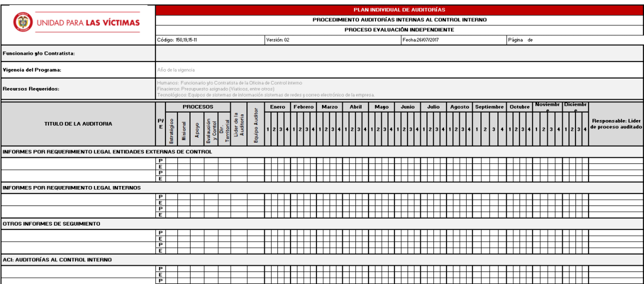Click the Unidad para las Víctimas logo
Screen dimensions: 644x284
pyautogui.click(x=77, y=22)
